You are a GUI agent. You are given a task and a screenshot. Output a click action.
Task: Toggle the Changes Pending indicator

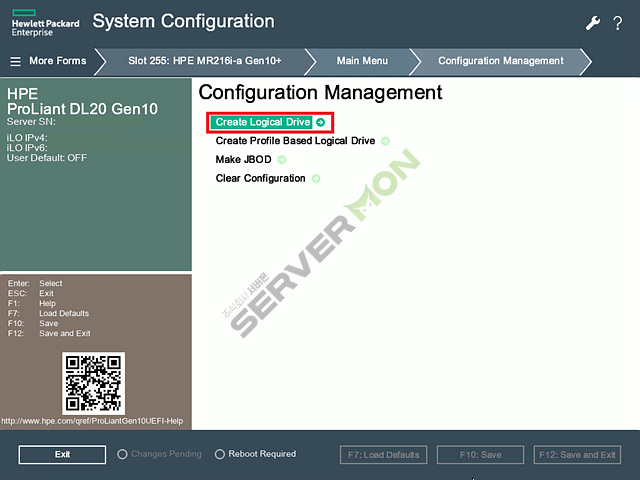pyautogui.click(x=122, y=454)
